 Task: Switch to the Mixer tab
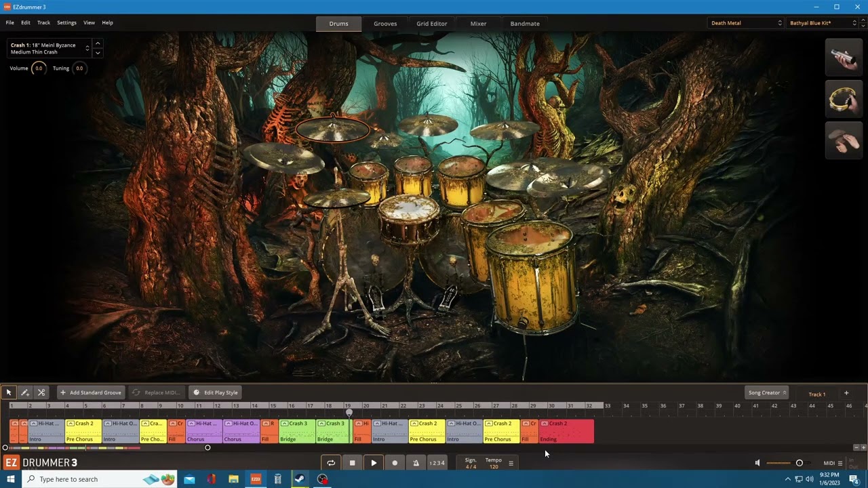tap(478, 24)
